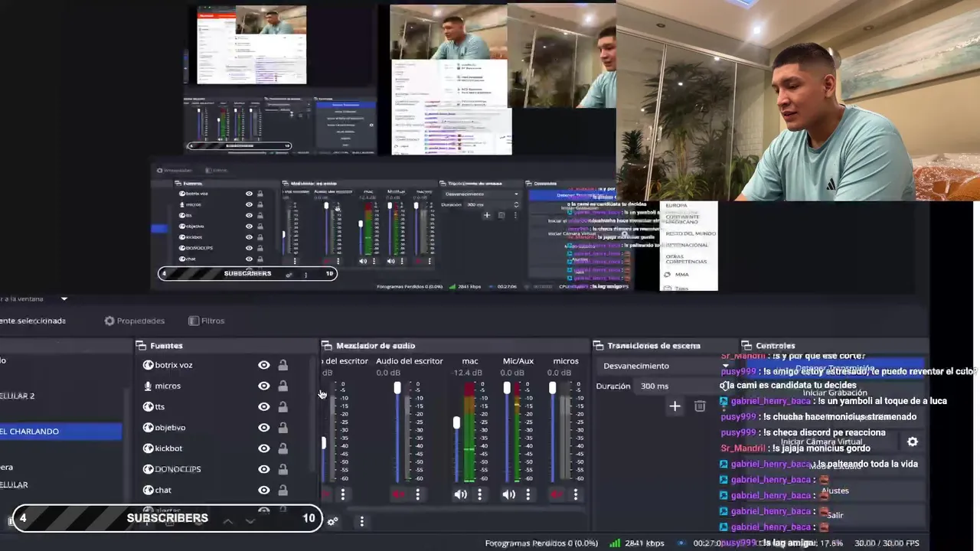Lock the tts source
This screenshot has height=551, width=980.
click(283, 406)
